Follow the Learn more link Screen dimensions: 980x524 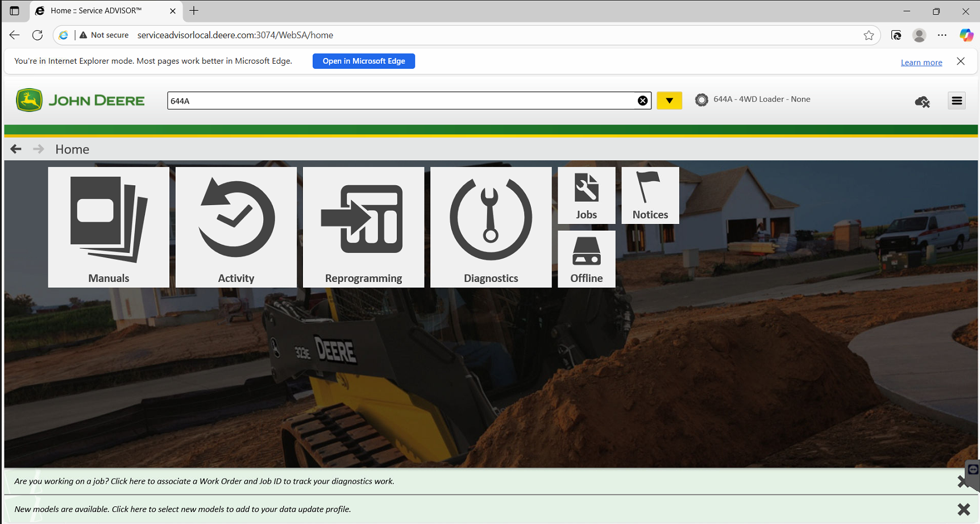click(921, 63)
